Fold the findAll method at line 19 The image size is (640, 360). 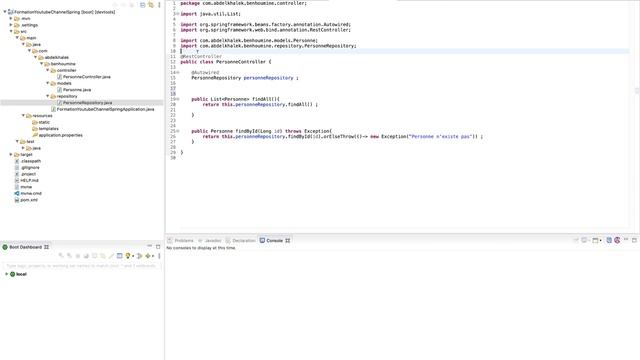(x=178, y=99)
